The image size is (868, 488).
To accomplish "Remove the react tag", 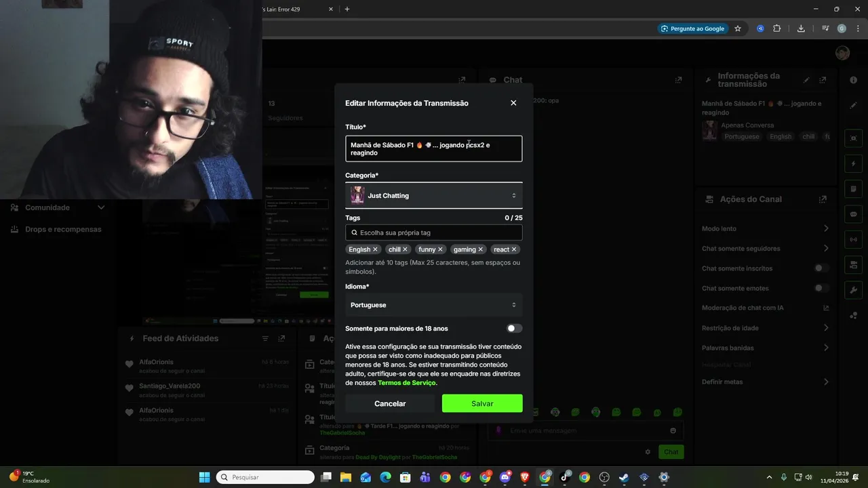I will click(514, 249).
